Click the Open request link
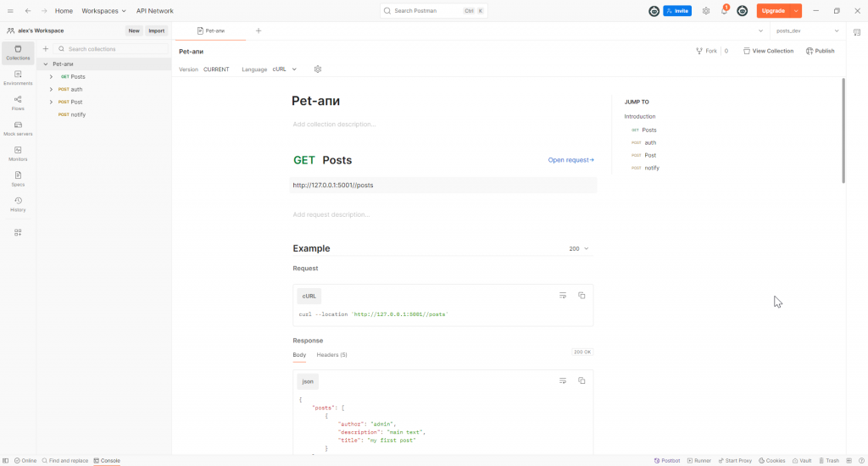The height and width of the screenshot is (466, 868). 570,160
